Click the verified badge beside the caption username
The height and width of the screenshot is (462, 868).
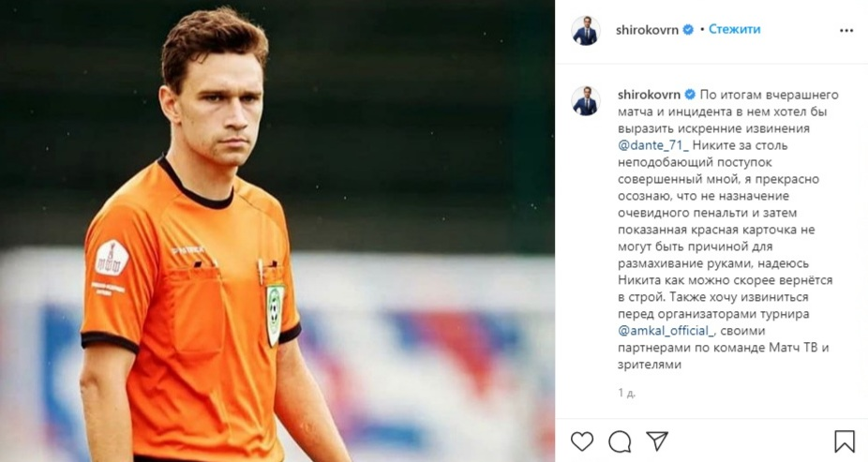click(690, 95)
